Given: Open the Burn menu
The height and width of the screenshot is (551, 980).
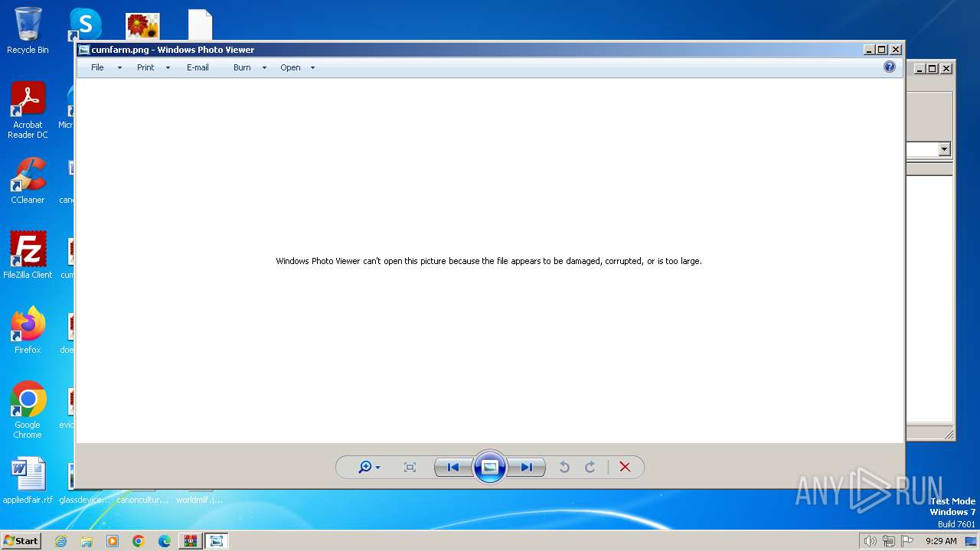Looking at the screenshot, I should (242, 67).
